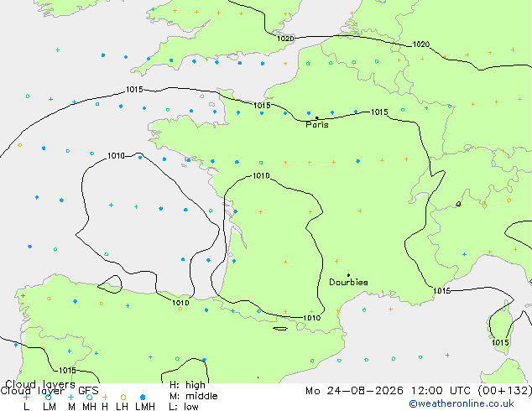Click the green circle MH legend symbol
The width and height of the screenshot is (532, 411).
[89, 397]
